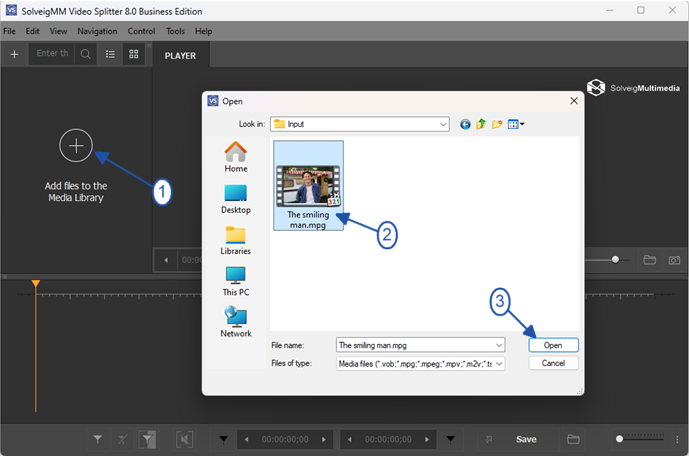The height and width of the screenshot is (456, 689).
Task: Expand the Files of type dropdown
Action: click(x=499, y=364)
